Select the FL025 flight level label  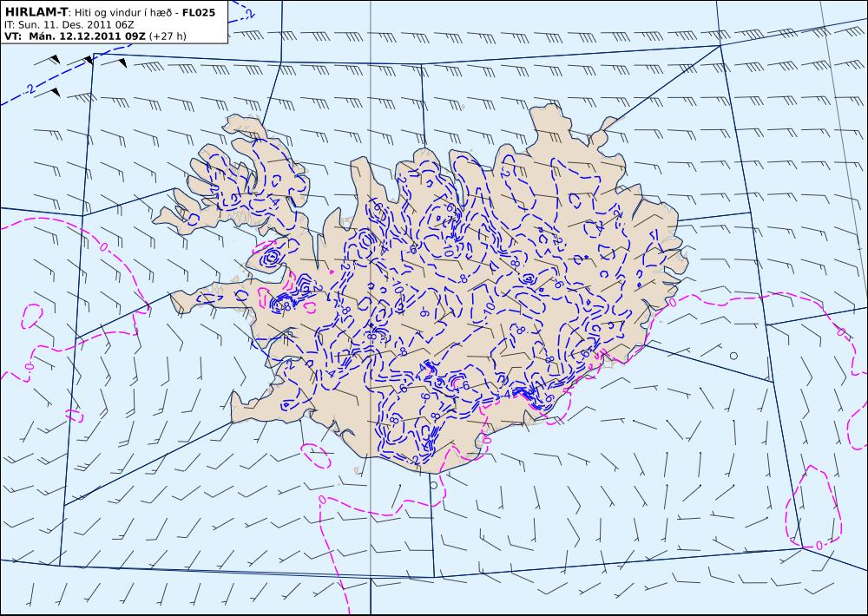(x=198, y=13)
